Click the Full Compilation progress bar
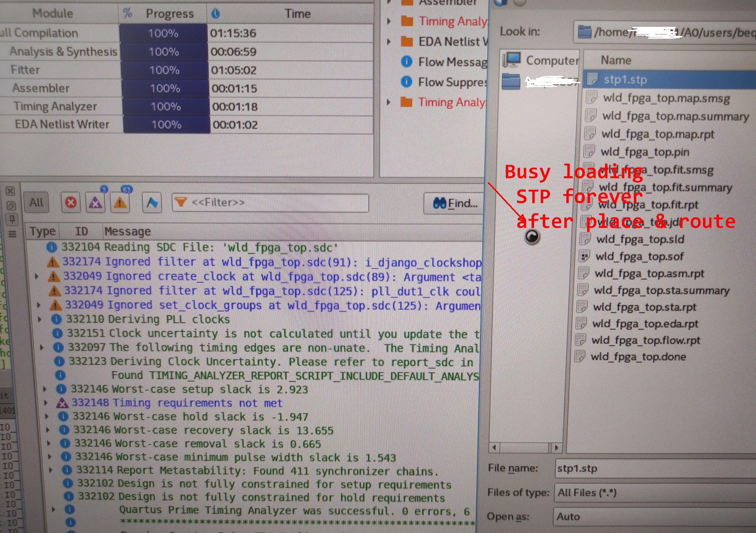The width and height of the screenshot is (756, 533). click(163, 33)
